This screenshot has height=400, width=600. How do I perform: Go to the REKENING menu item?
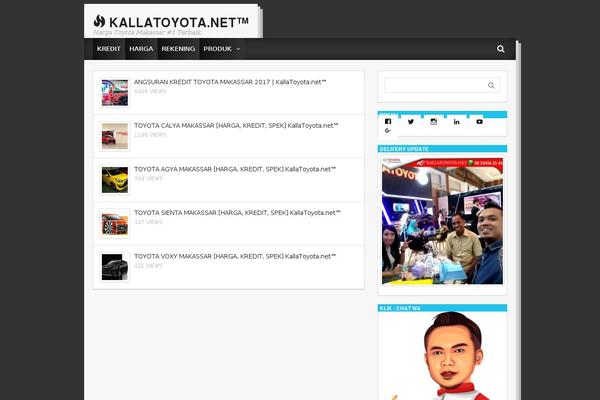178,49
